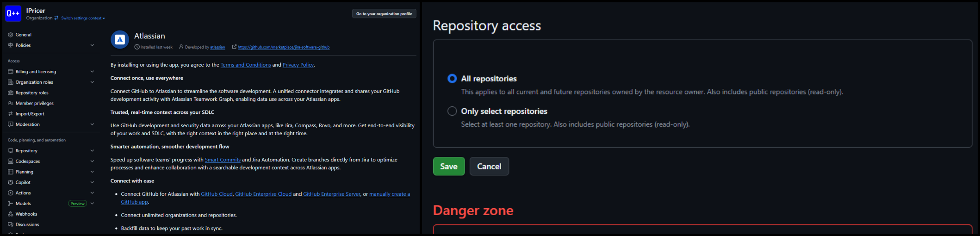
Task: Click the Atlassian app logo
Action: click(x=120, y=40)
